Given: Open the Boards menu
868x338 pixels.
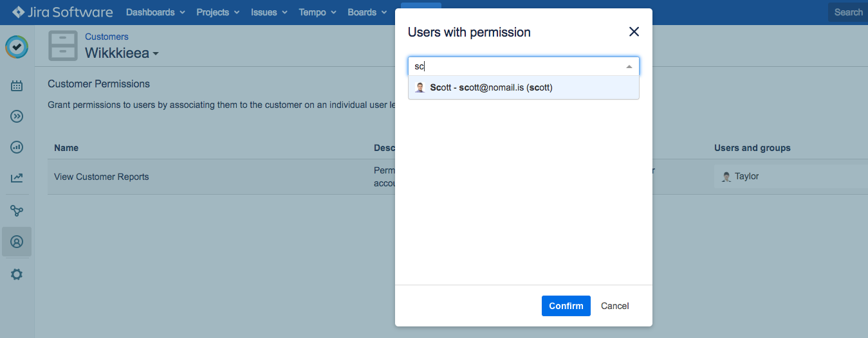Looking at the screenshot, I should pos(367,12).
